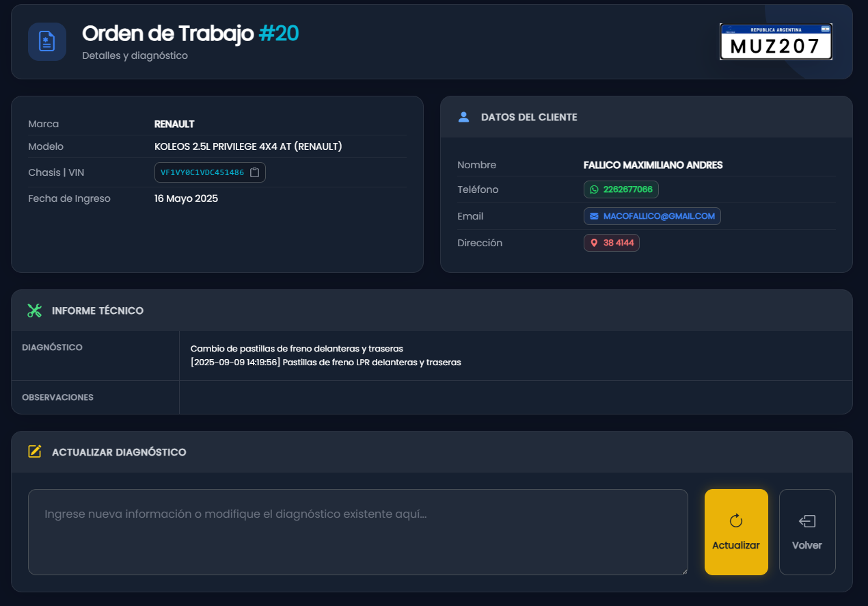Open email link MACOFALLICO@GMAIL.COM

coord(652,216)
